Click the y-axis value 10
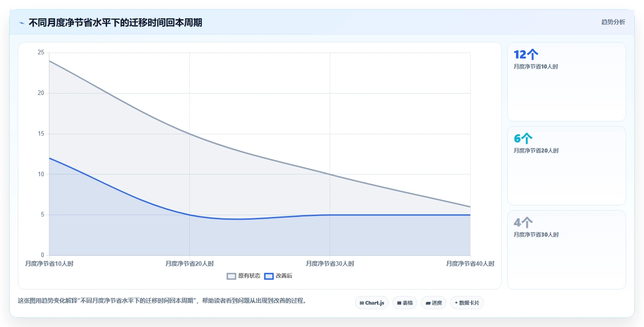The image size is (644, 327). coord(41,174)
